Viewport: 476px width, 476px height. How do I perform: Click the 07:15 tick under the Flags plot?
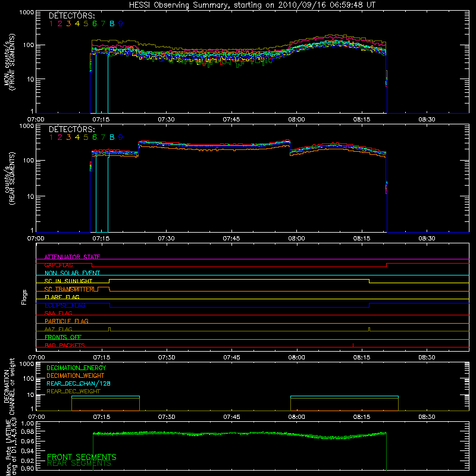tap(101, 358)
